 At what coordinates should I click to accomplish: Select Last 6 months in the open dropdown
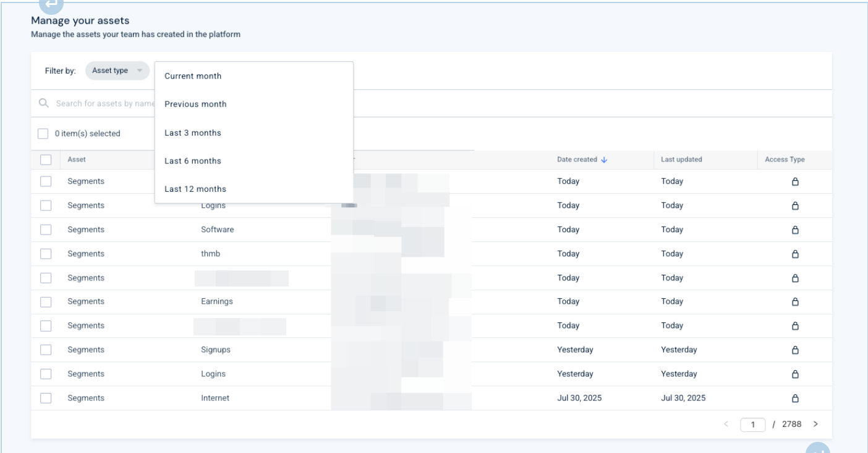[x=192, y=160]
